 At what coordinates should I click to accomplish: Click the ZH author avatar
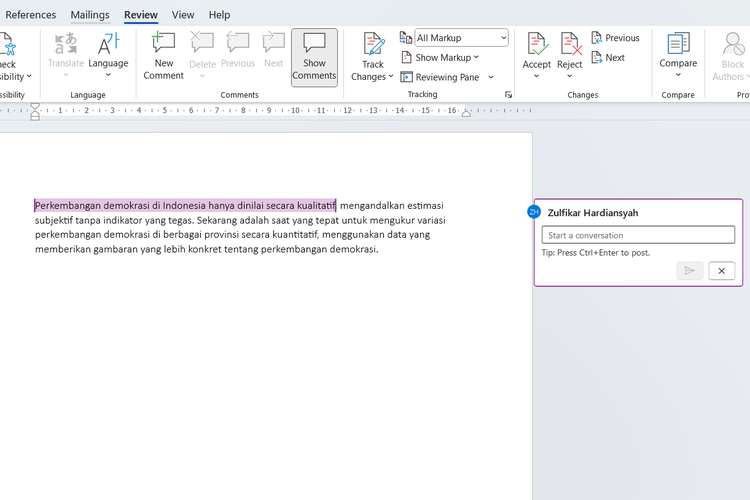click(x=534, y=211)
